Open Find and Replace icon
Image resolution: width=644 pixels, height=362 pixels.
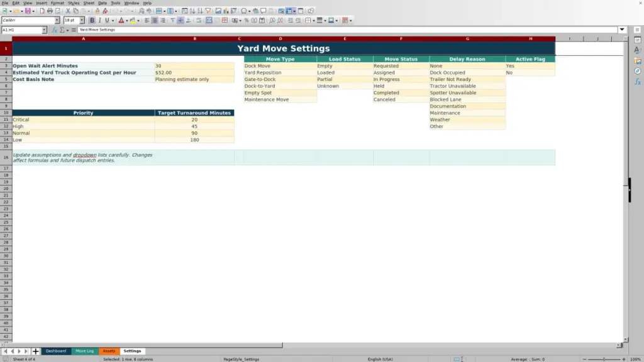tap(142, 11)
